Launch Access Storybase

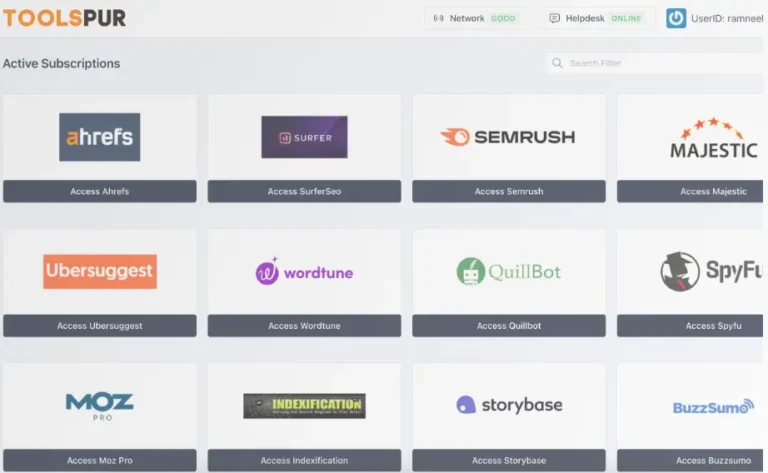click(x=509, y=460)
